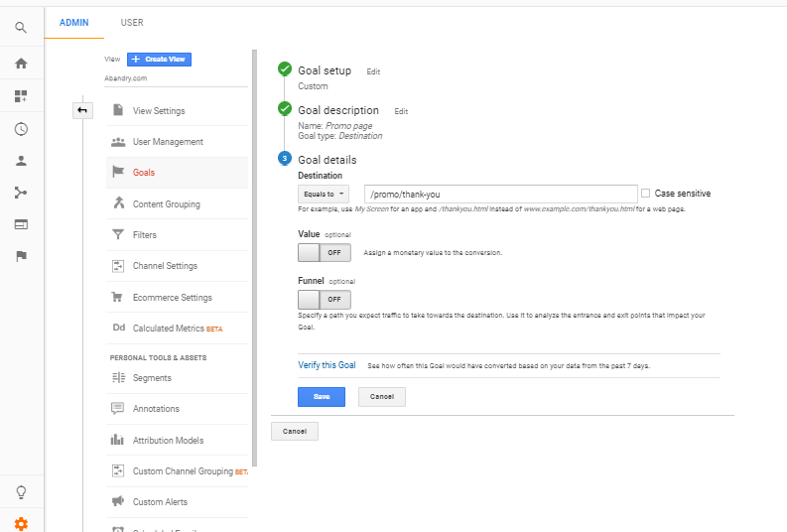Screen dimensions: 787x532
Task: Click the View Settings document icon
Action: tap(118, 110)
